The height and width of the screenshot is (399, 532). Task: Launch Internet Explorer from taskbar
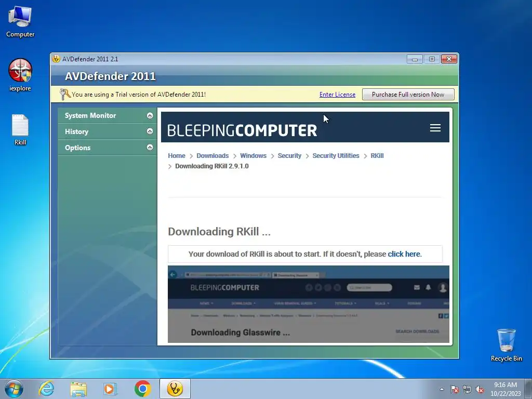click(x=46, y=389)
